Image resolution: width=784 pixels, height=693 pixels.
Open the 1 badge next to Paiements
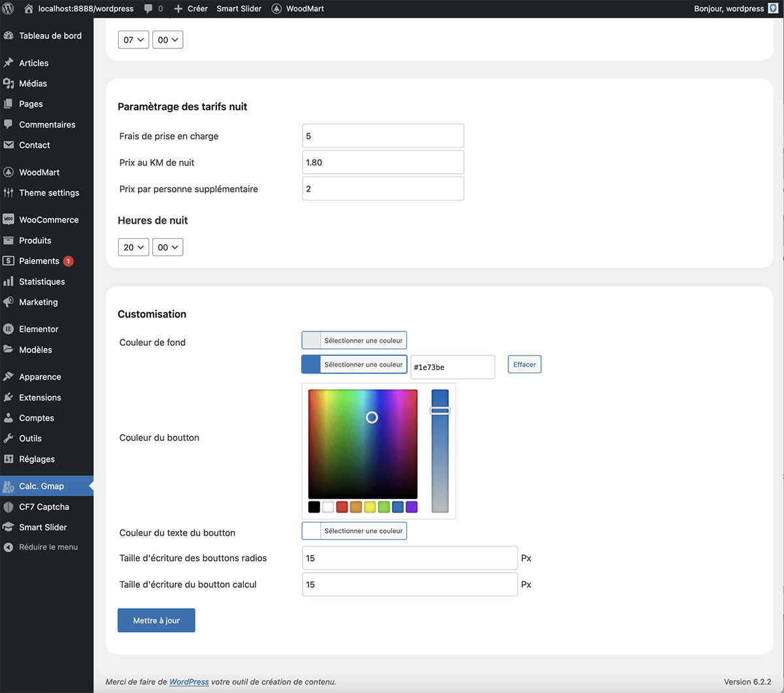[x=69, y=261]
